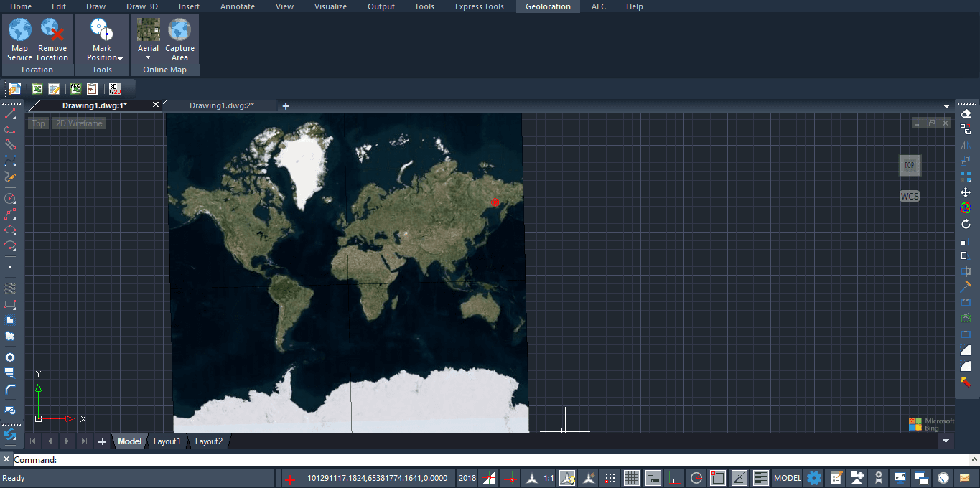
Task: Select the Mirror tool on the right toolbar
Action: pyautogui.click(x=966, y=144)
